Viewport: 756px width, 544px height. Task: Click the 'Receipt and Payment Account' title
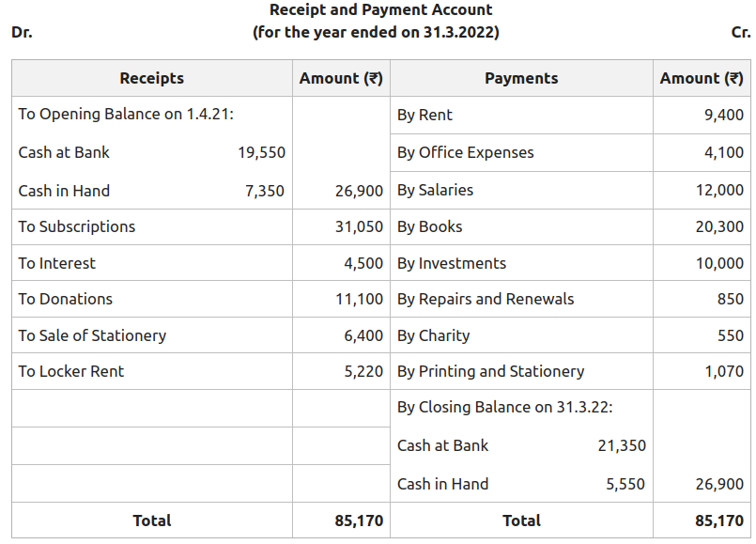point(380,10)
